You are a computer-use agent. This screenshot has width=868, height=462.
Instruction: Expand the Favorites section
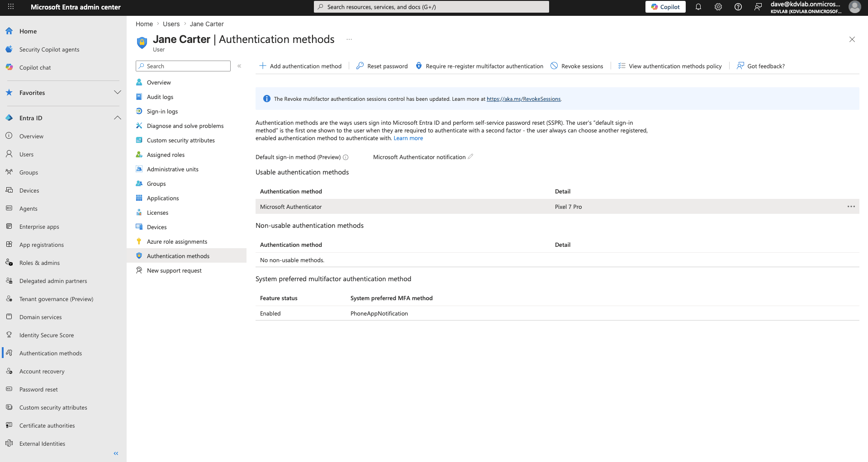[x=118, y=93]
